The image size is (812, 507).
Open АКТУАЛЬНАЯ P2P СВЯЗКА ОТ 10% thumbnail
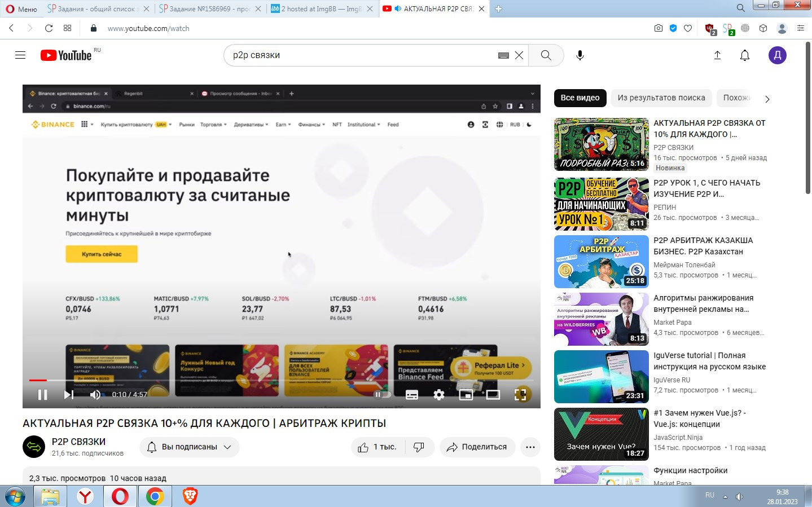(602, 144)
